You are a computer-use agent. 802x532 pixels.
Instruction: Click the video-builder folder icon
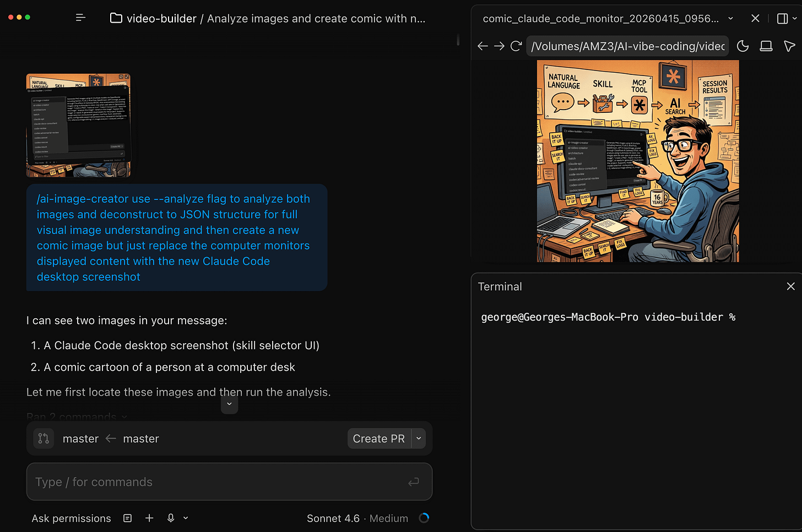[x=116, y=18]
